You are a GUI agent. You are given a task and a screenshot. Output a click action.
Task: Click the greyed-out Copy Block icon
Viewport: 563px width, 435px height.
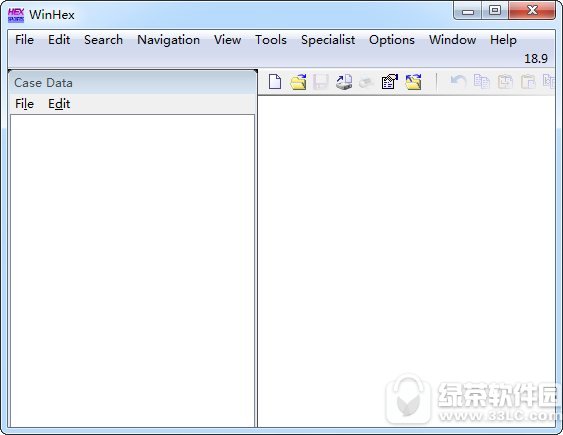click(481, 81)
